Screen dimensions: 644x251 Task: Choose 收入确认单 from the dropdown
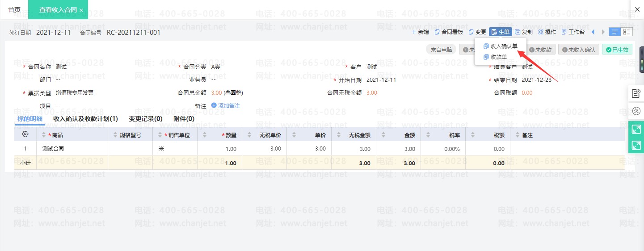[501, 46]
